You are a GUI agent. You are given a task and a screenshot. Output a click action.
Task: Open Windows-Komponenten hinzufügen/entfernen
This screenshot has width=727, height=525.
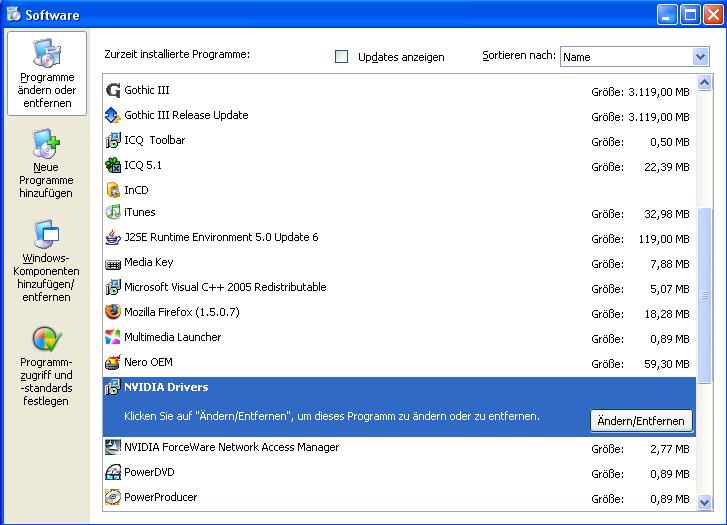click(x=46, y=261)
